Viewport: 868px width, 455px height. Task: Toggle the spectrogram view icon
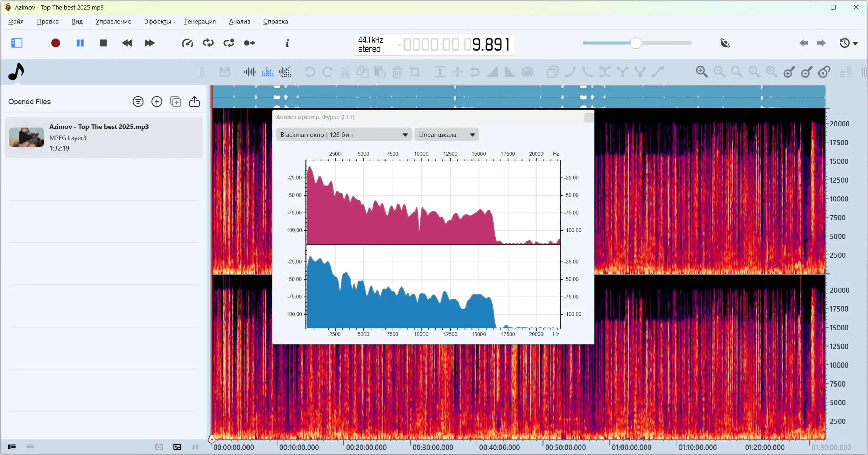pyautogui.click(x=268, y=72)
